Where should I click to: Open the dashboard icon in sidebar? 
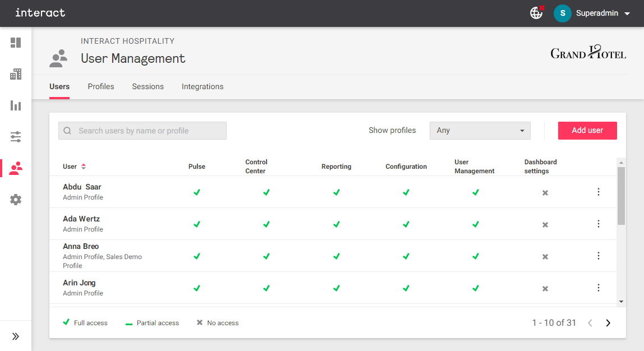point(16,43)
